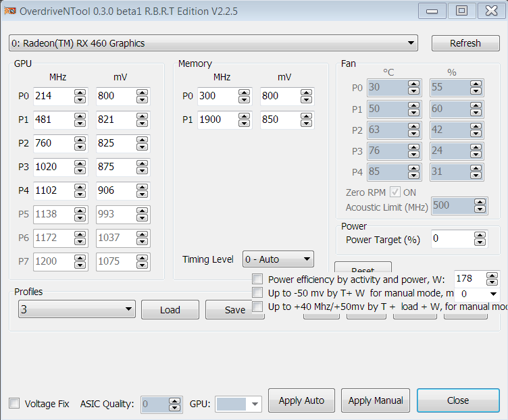Click the OverdriveNTool title bar icon
This screenshot has width=508, height=420.
coord(9,11)
